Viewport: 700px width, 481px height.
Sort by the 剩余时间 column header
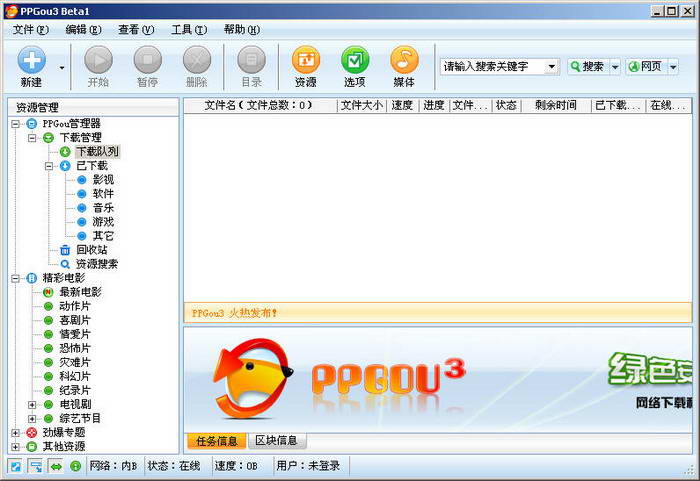click(556, 105)
